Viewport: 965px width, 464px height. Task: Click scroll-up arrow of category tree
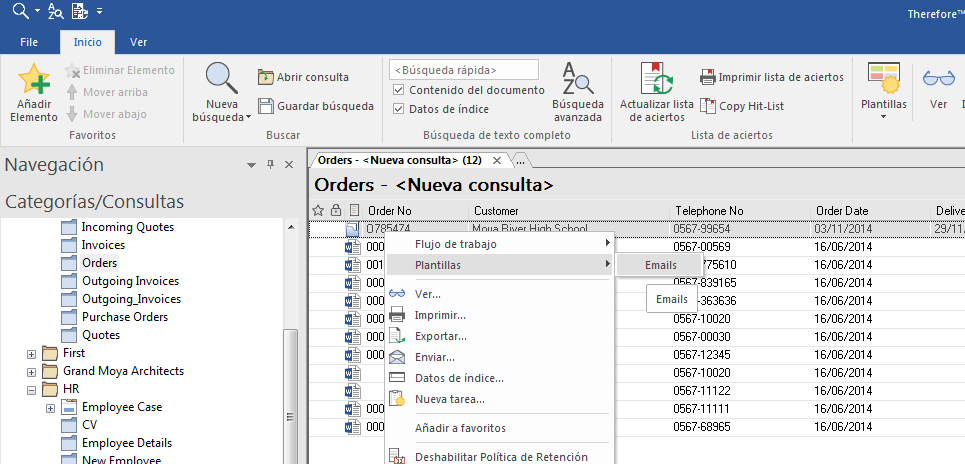(x=290, y=227)
